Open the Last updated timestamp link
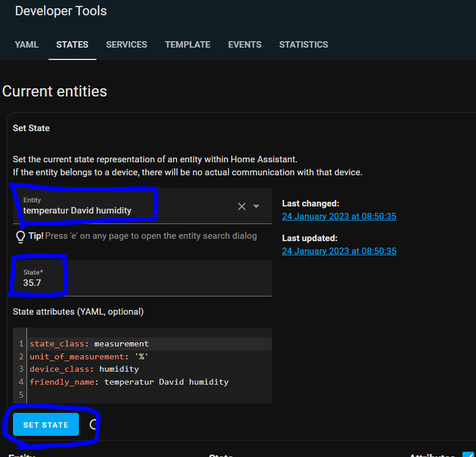The height and width of the screenshot is (457, 476). (339, 251)
